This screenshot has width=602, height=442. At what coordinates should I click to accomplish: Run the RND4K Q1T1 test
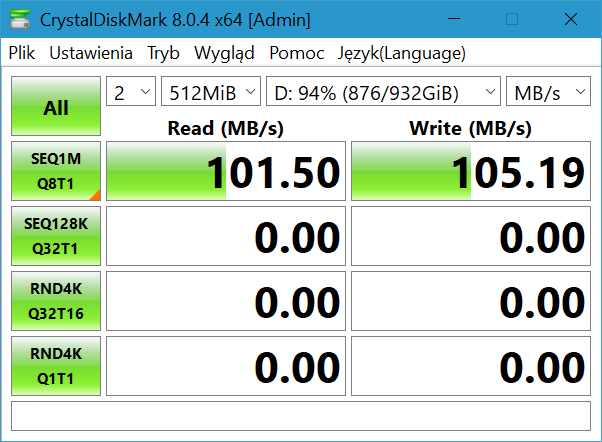56,366
